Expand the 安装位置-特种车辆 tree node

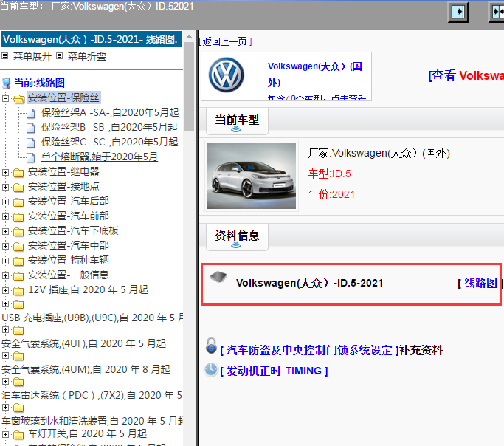pos(5,261)
